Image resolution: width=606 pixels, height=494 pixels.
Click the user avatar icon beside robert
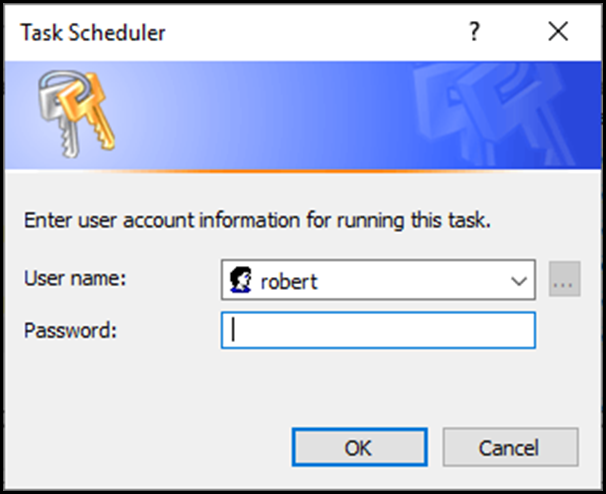point(240,280)
